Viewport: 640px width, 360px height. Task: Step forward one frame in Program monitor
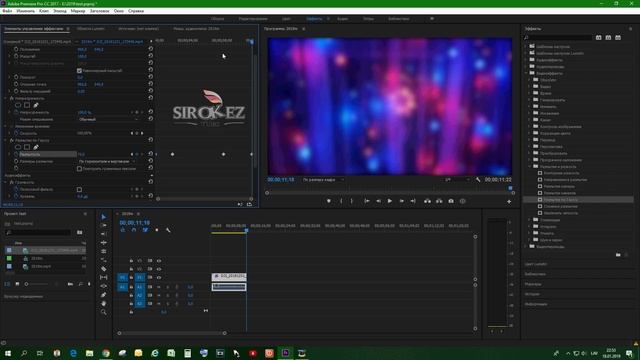click(x=402, y=201)
